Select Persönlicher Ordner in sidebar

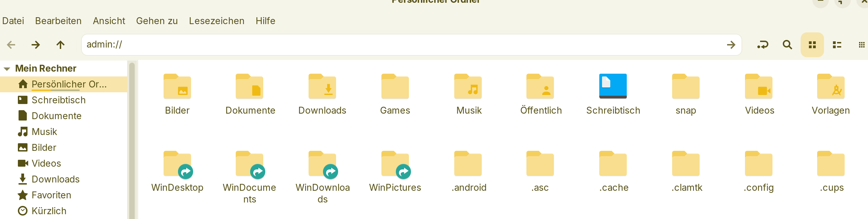(64, 84)
